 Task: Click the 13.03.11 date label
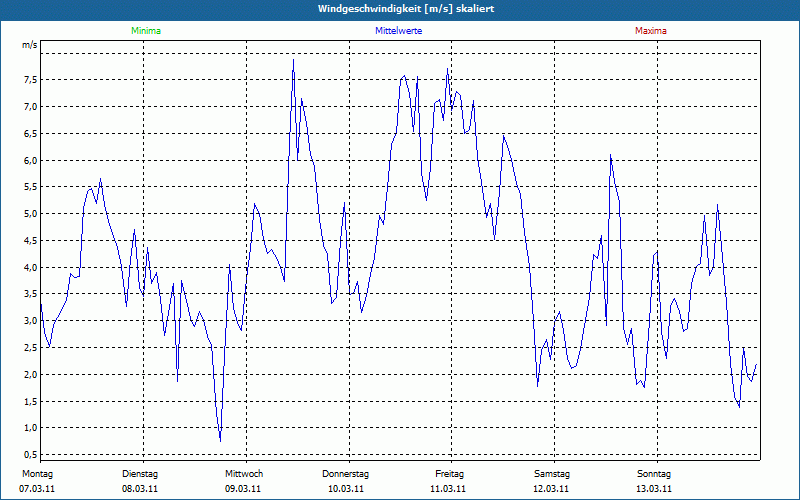point(654,489)
